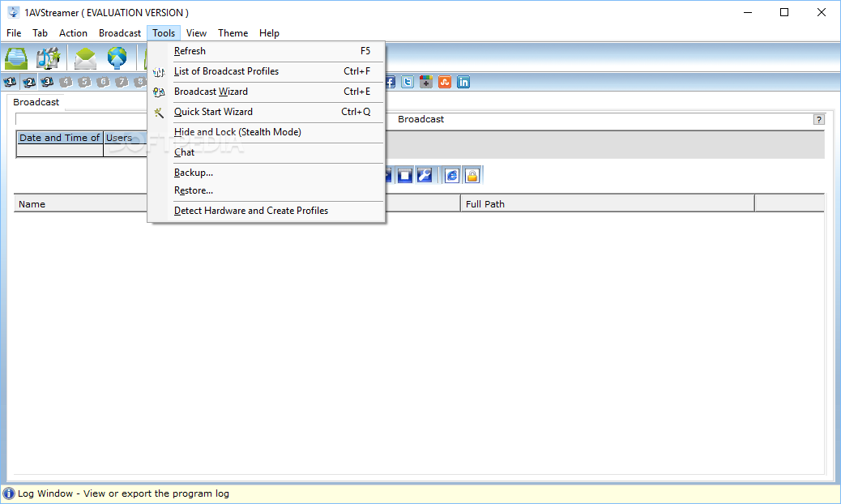Click the Broadcast Wizard menu item icon
Image resolution: width=841 pixels, height=504 pixels.
click(x=159, y=92)
